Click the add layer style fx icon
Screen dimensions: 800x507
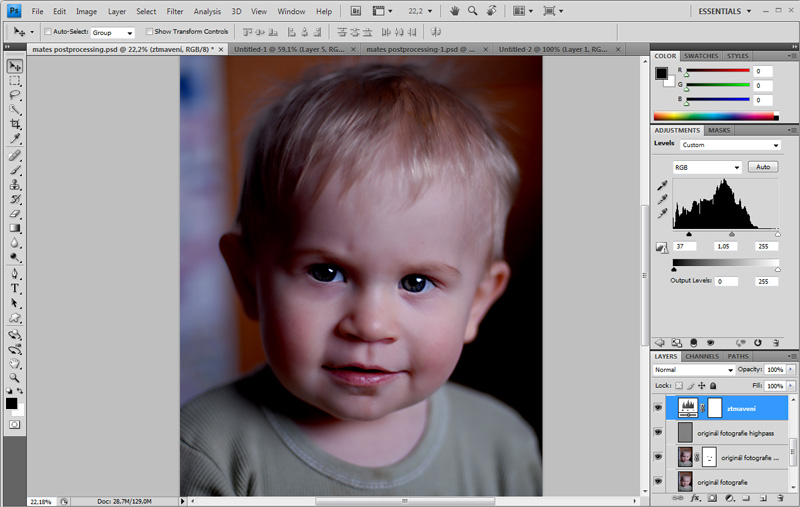[x=694, y=497]
